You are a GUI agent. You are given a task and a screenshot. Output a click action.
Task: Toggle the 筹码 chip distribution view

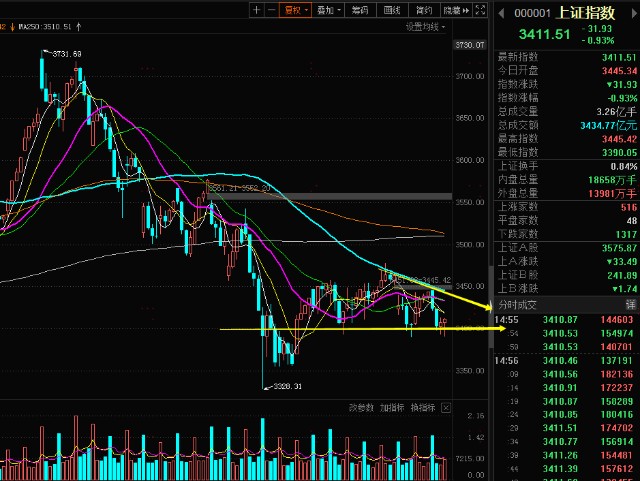[x=360, y=10]
